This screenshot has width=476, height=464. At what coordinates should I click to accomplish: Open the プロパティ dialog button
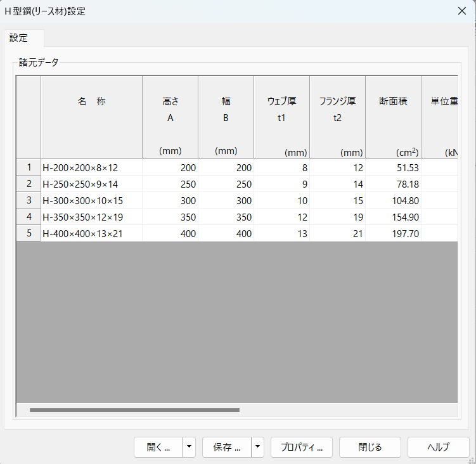[302, 447]
